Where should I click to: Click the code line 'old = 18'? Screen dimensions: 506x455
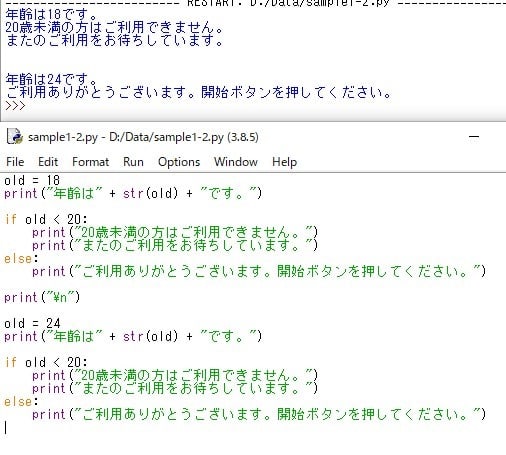(x=32, y=180)
